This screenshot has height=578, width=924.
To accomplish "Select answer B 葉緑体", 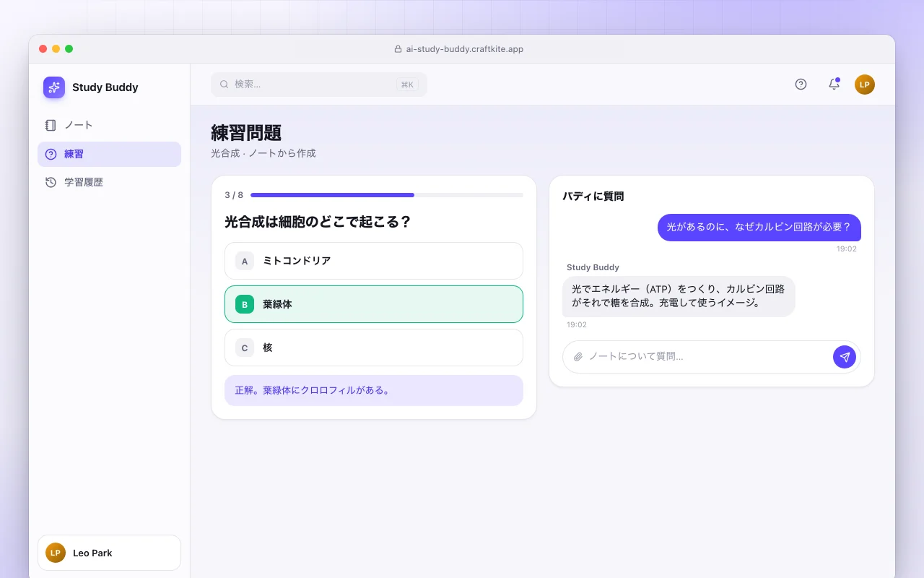I will pos(374,304).
